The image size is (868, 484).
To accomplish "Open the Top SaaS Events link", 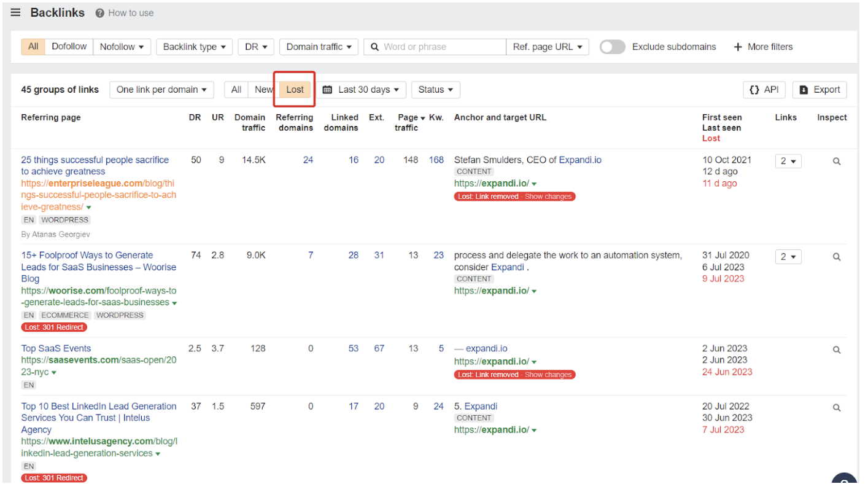I will point(56,348).
